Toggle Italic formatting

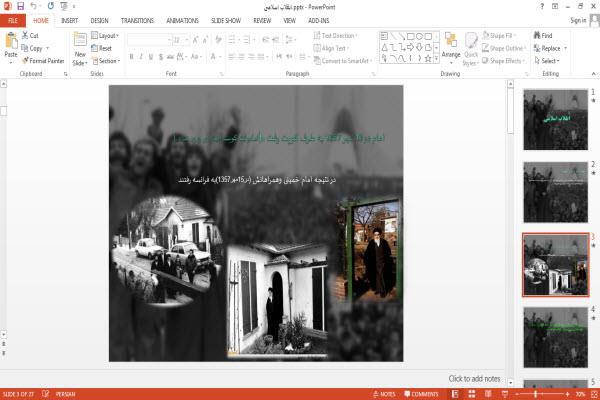click(x=141, y=57)
